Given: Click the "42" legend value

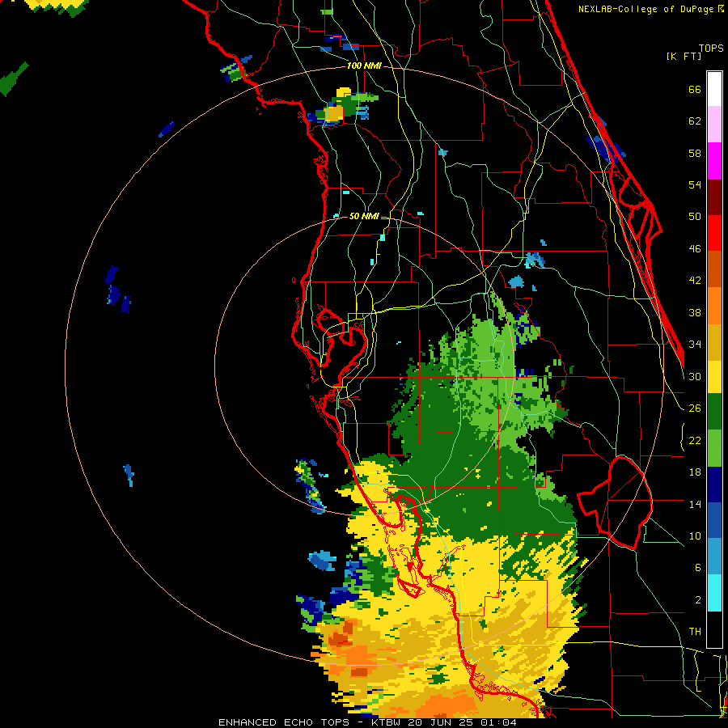Looking at the screenshot, I should [x=695, y=281].
